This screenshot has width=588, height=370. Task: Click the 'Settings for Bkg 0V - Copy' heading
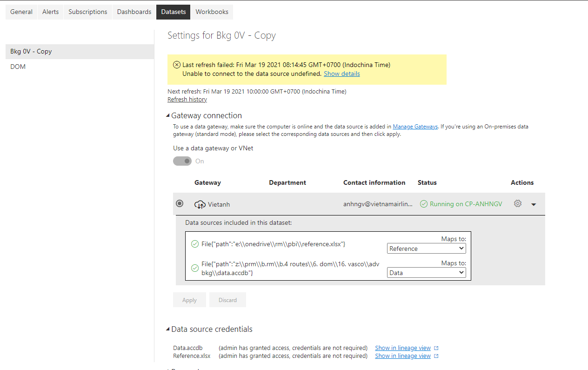click(x=221, y=35)
